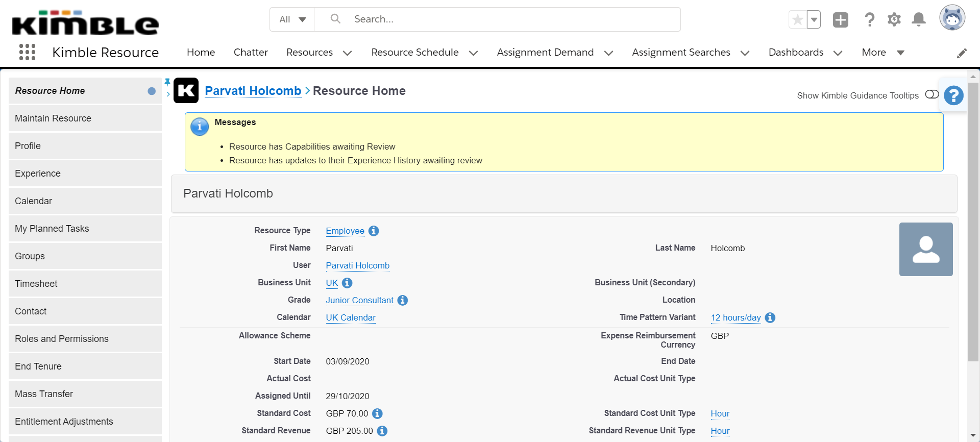Screen dimensions: 980x442
Task: Open the More navigation menu
Action: coord(883,53)
